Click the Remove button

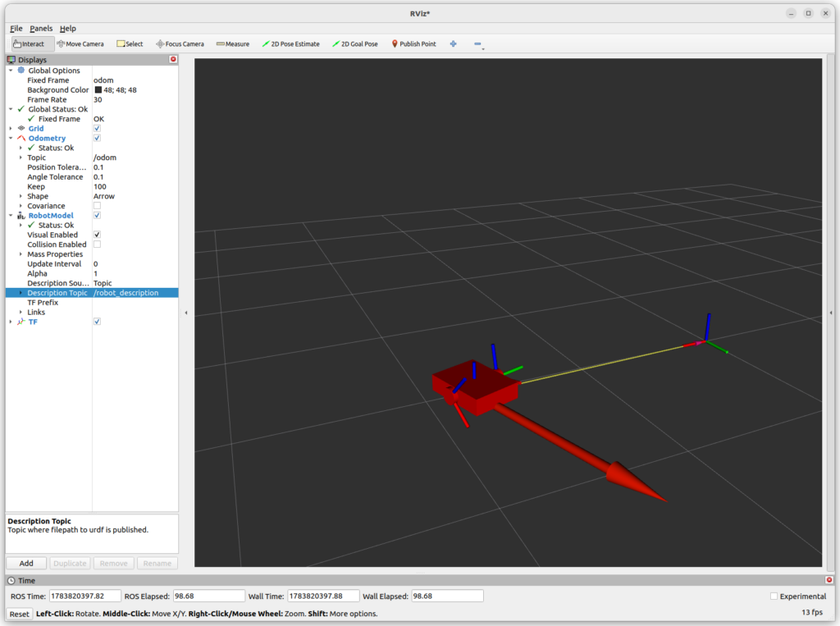click(113, 564)
